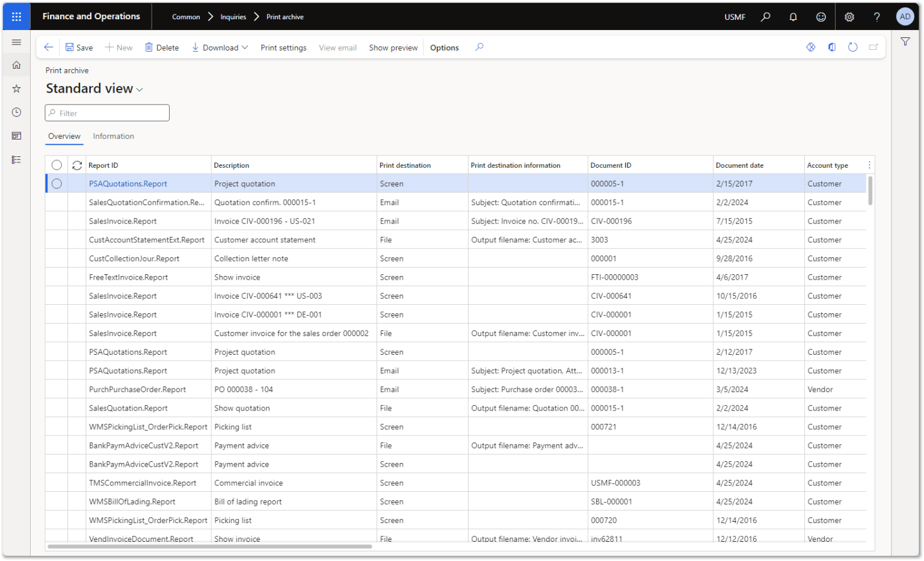Viewport: 924px width, 561px height.
Task: Select the Overview tab
Action: point(64,136)
